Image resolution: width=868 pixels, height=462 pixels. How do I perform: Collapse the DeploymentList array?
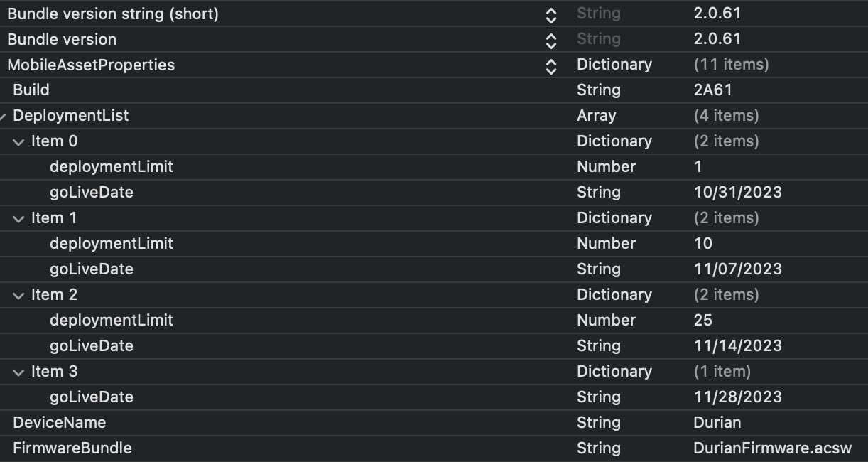3,116
